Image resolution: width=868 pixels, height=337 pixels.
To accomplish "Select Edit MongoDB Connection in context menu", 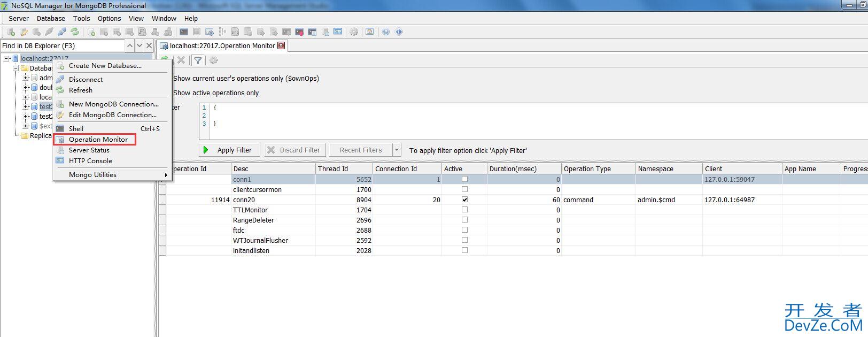I will pos(112,114).
